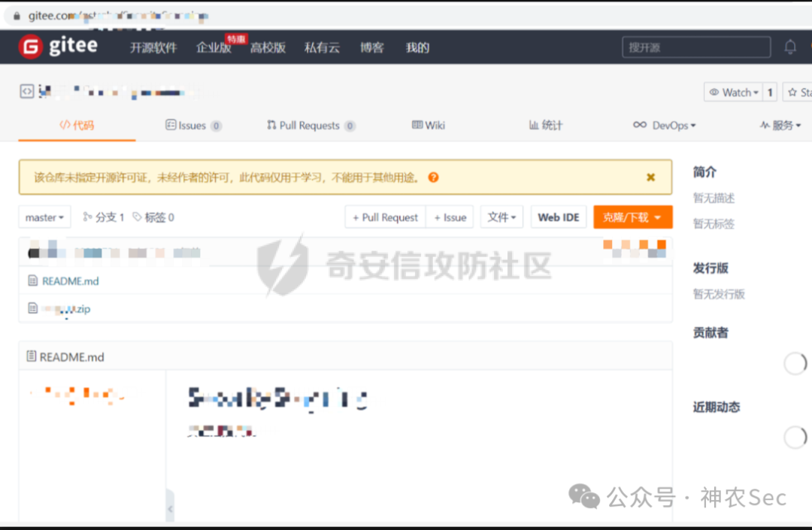The width and height of the screenshot is (812, 530).
Task: Open the DevOps menu
Action: [665, 126]
